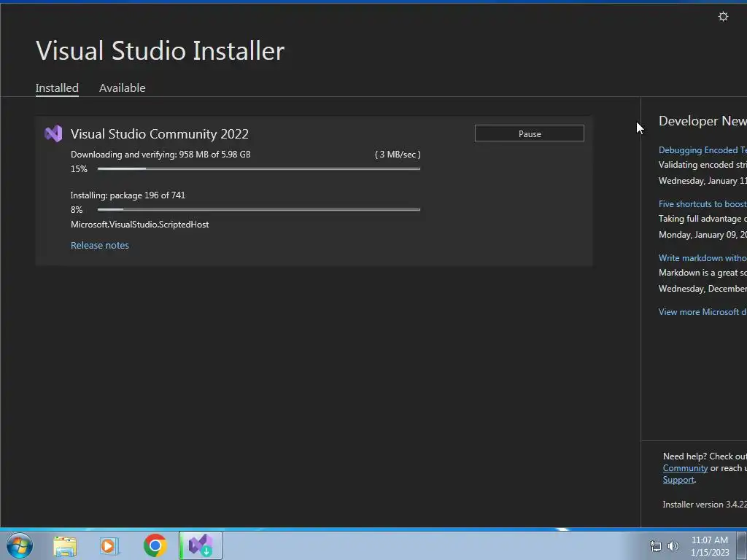Click the Visual Studio Community 2022 title
The image size is (747, 560).
pyautogui.click(x=160, y=134)
